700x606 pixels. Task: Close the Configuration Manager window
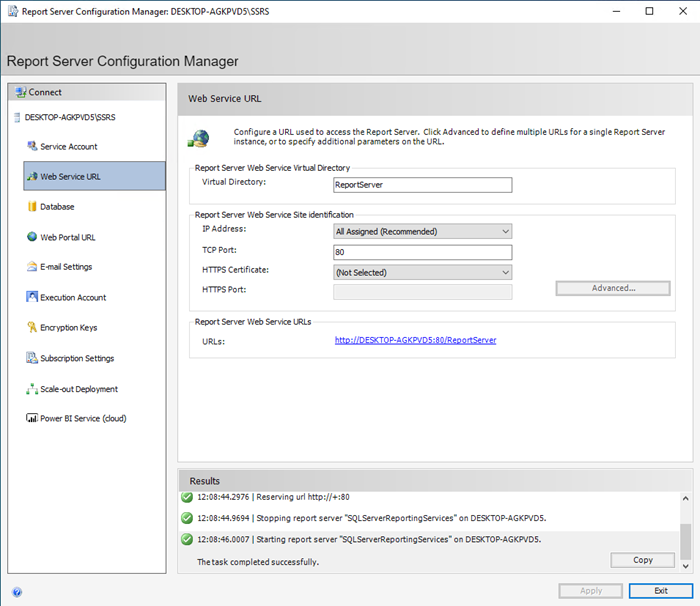[x=683, y=11]
